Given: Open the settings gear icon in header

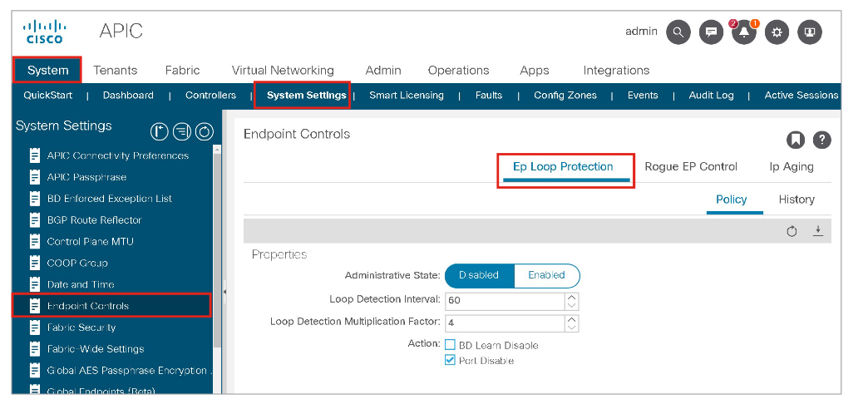Looking at the screenshot, I should (777, 32).
